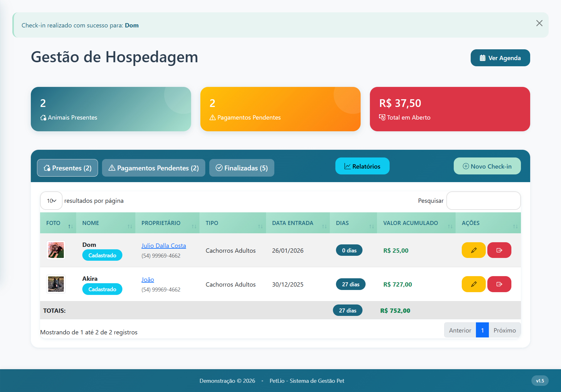
Task: Select the Presentes tab
Action: pyautogui.click(x=68, y=168)
